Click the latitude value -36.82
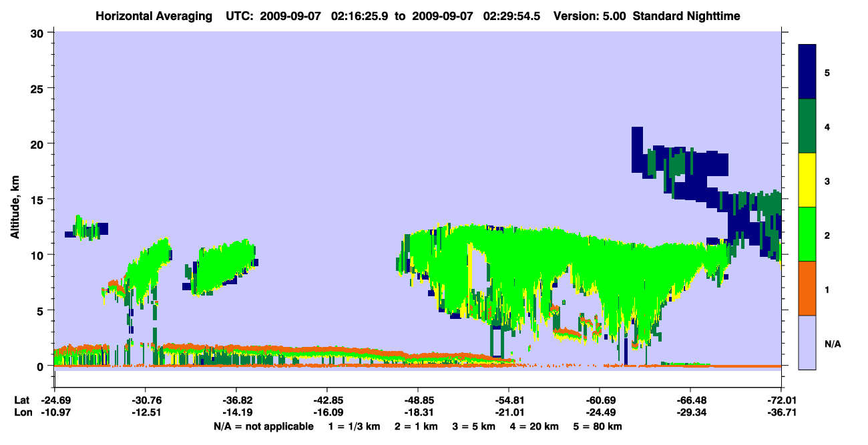This screenshot has height=445, width=868. tap(236, 400)
